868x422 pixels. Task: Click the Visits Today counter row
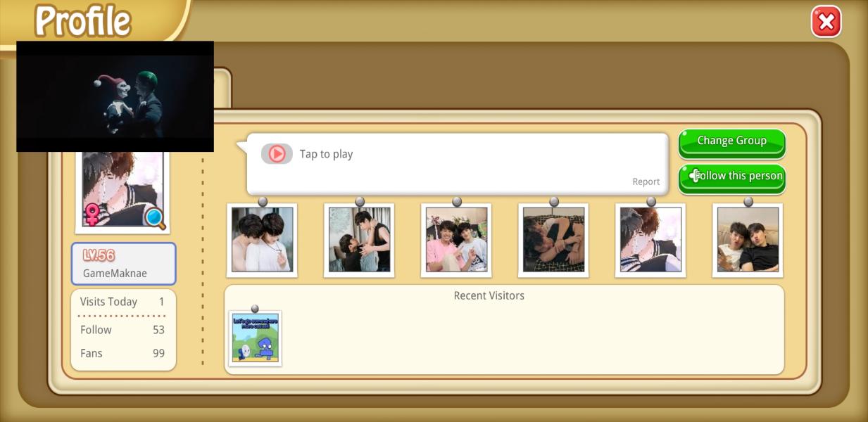[122, 302]
